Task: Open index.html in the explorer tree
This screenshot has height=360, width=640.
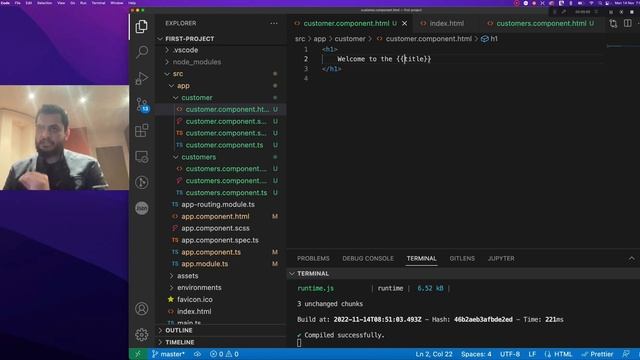Action: point(221,311)
